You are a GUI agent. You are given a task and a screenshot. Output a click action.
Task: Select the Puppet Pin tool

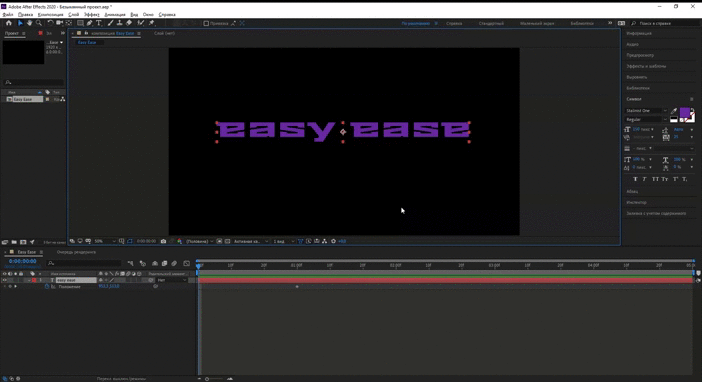(152, 23)
